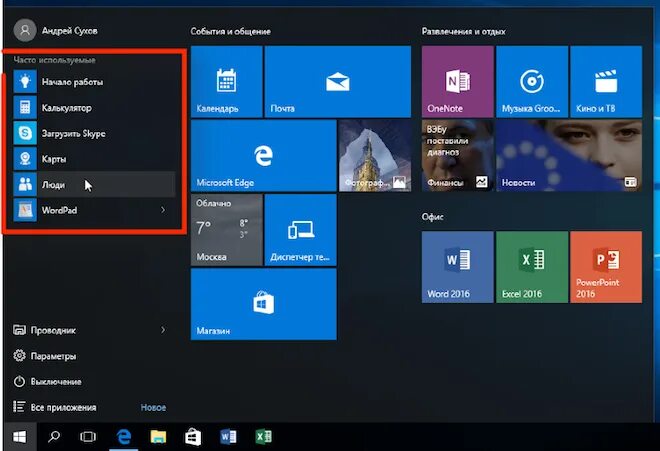Open the Андрей Сухов account menu
The image size is (660, 451).
click(56, 31)
